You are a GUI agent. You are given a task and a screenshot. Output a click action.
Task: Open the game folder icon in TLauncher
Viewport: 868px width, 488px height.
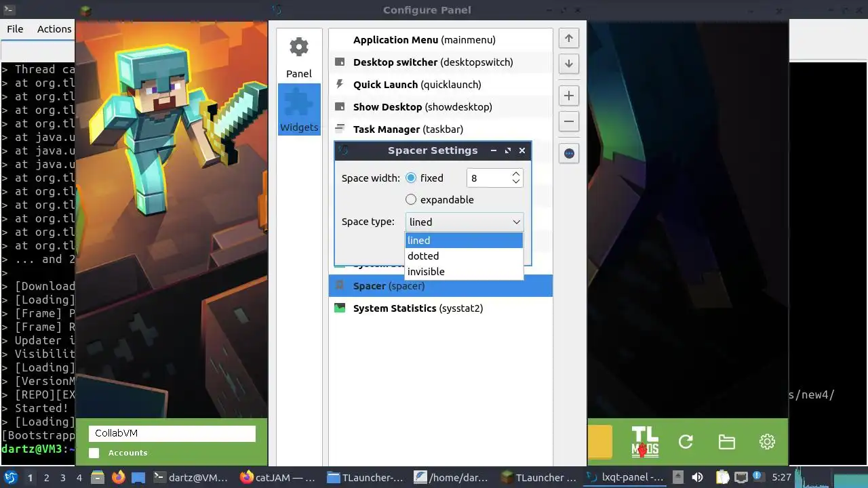726,443
